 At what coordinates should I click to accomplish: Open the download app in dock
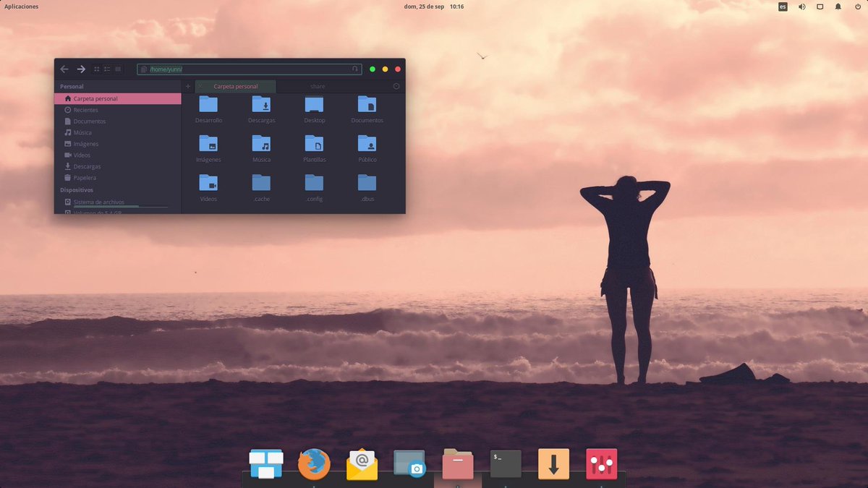point(553,464)
